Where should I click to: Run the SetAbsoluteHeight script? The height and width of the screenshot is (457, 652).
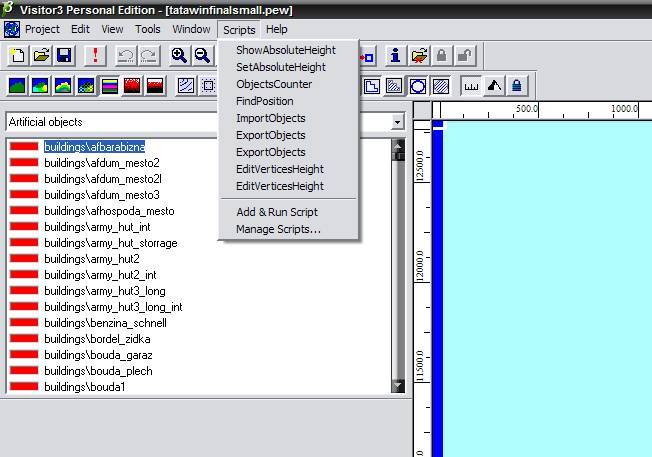click(x=281, y=67)
